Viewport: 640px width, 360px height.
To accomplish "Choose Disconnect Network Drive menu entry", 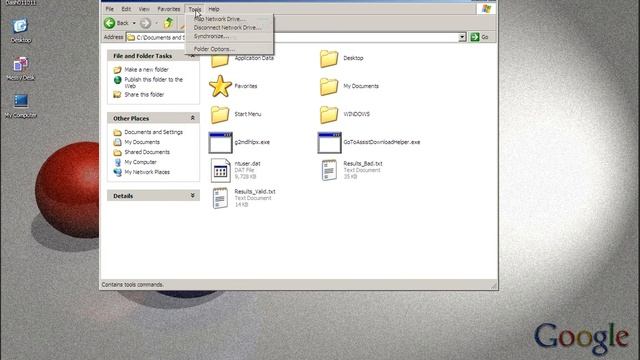I will pos(229,28).
